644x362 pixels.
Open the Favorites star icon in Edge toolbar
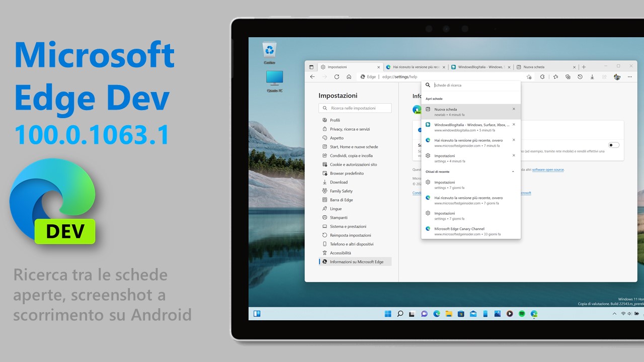tap(555, 76)
